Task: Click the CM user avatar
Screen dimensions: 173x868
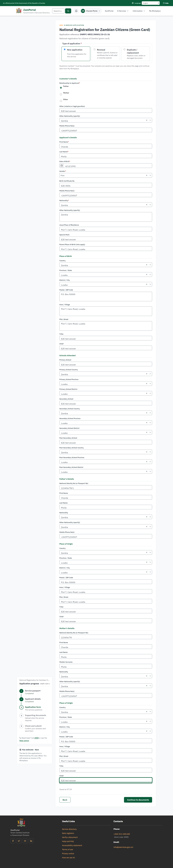Action: click(x=83, y=11)
